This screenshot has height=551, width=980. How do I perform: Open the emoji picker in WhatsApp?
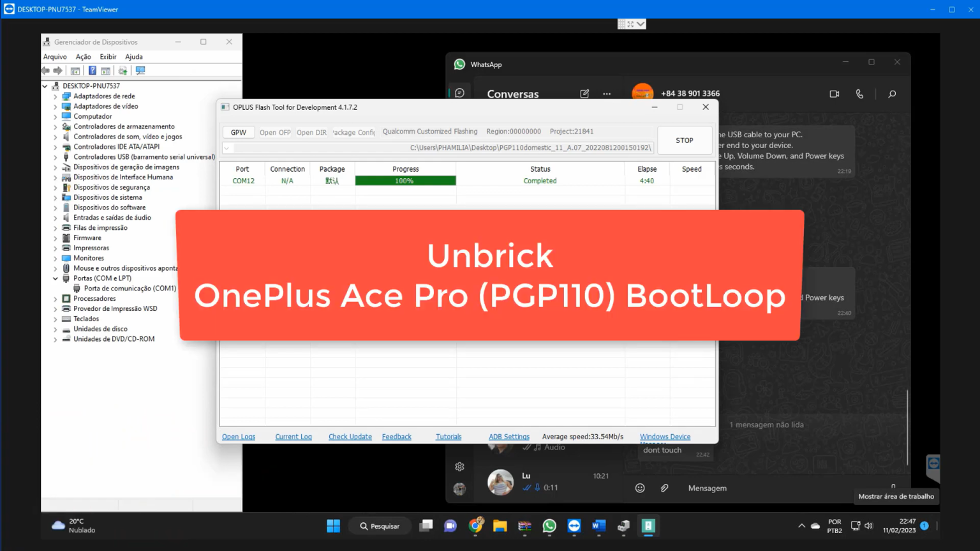(640, 488)
